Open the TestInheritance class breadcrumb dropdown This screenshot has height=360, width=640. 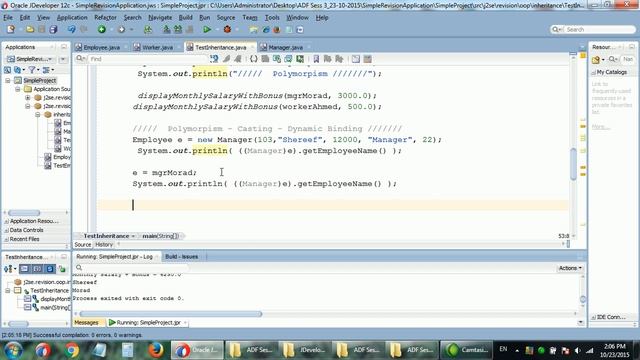click(133, 236)
